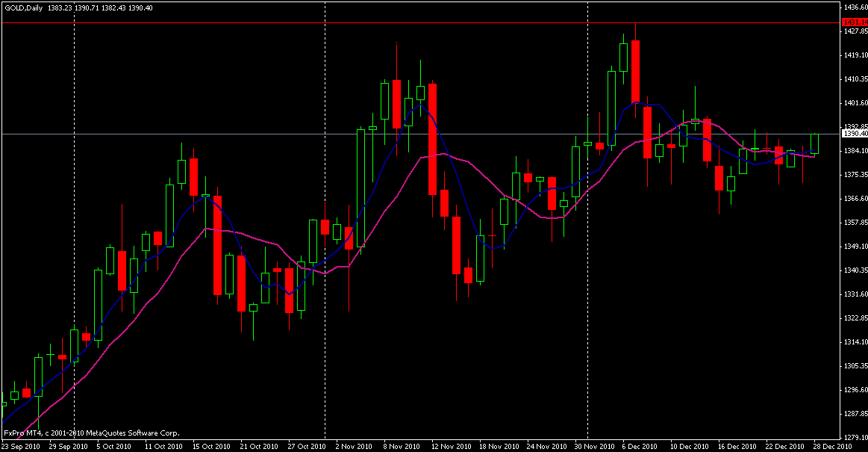The image size is (868, 452).
Task: Click the long red candle above 12 Nov 2010
Action: [x=432, y=138]
